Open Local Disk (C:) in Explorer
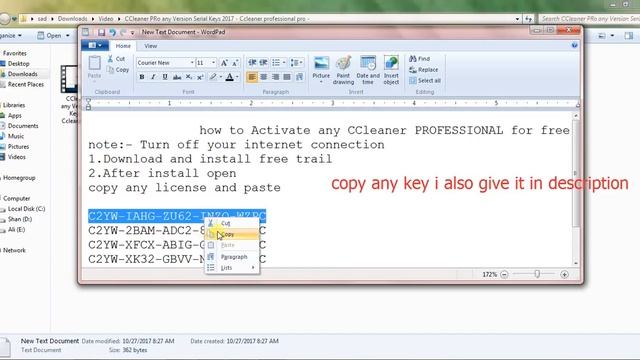Image resolution: width=640 pixels, height=360 pixels. [26, 209]
